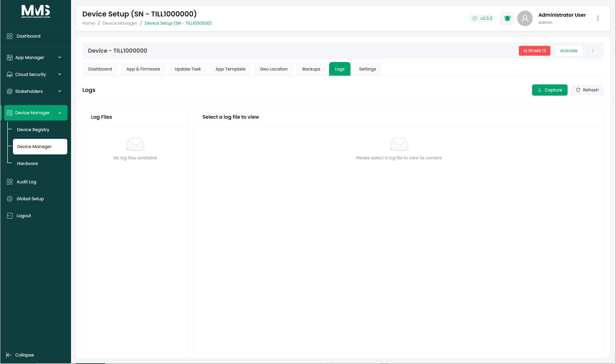The height and width of the screenshot is (364, 616).
Task: Select Device Manager sidebar sub-item
Action: tap(40, 146)
